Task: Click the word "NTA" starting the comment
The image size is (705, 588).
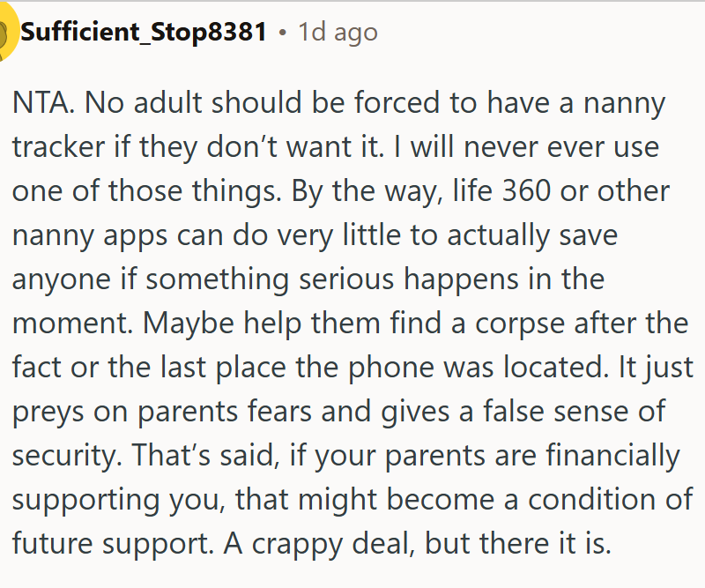Action: pyautogui.click(x=41, y=102)
